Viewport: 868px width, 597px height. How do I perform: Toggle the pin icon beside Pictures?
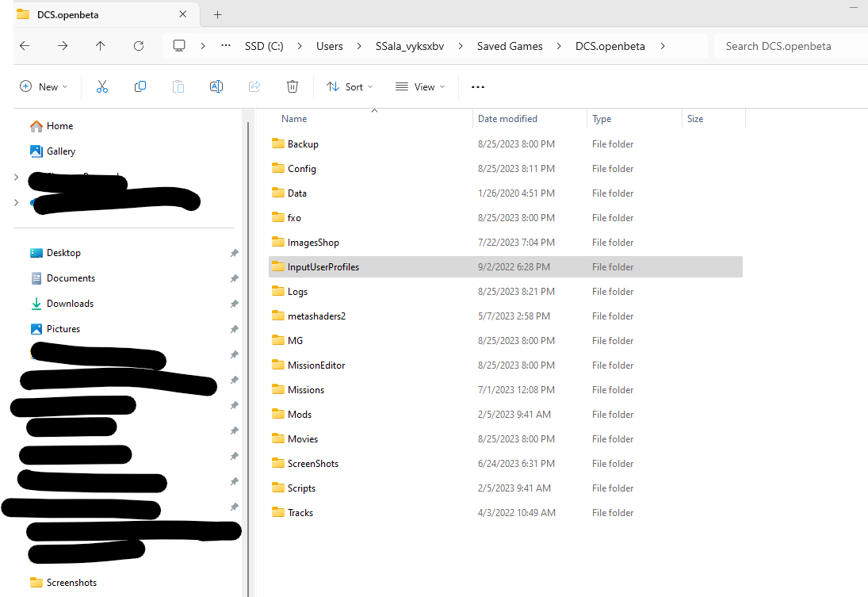point(234,330)
